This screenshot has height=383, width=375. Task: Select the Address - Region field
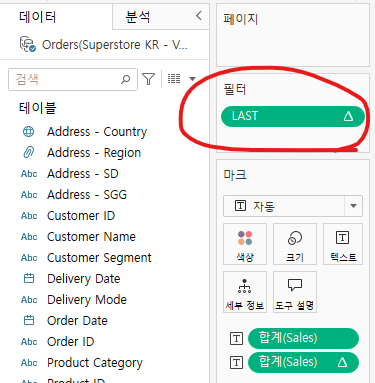94,153
